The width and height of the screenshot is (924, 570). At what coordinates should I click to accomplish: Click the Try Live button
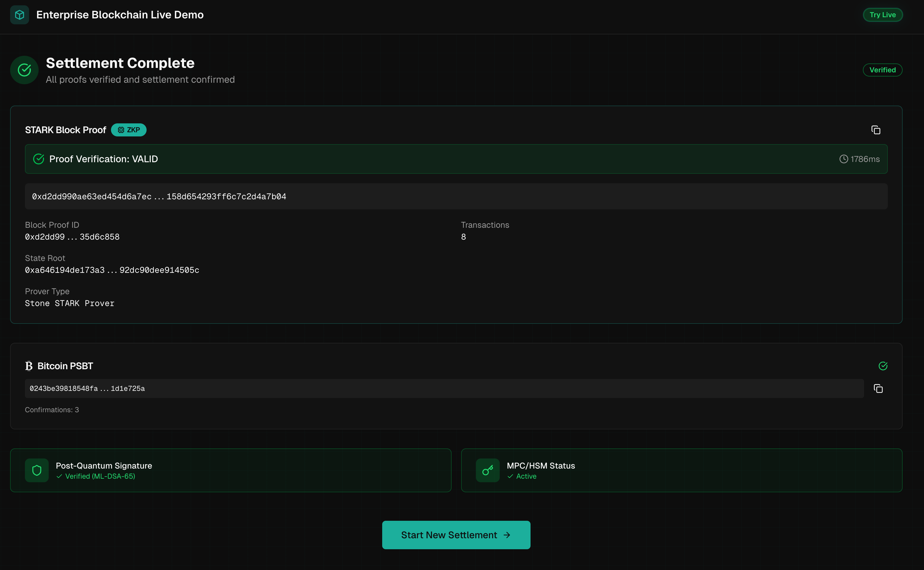click(x=882, y=15)
